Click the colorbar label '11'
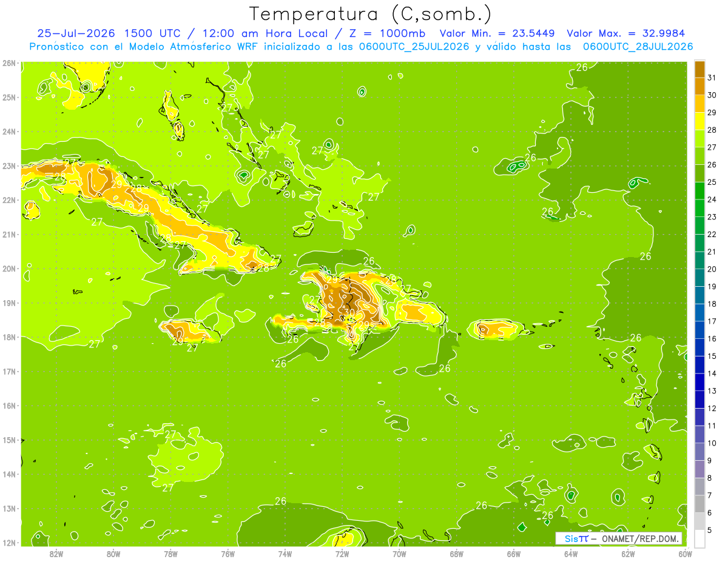The width and height of the screenshot is (728, 562). (712, 426)
